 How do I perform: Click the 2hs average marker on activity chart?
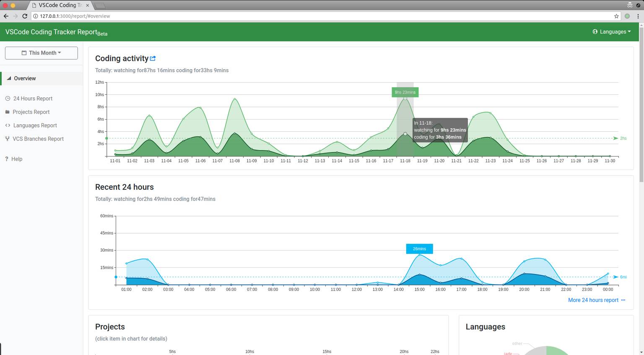[x=620, y=138]
